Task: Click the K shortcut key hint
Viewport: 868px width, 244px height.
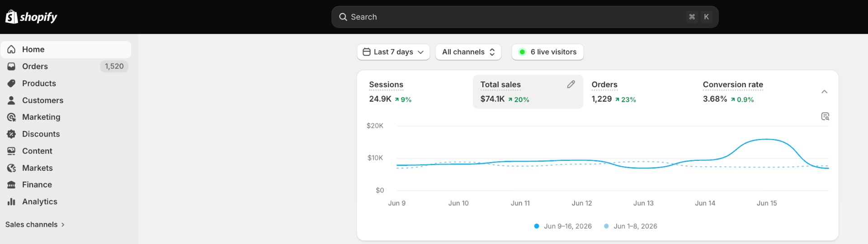Action: tap(706, 17)
